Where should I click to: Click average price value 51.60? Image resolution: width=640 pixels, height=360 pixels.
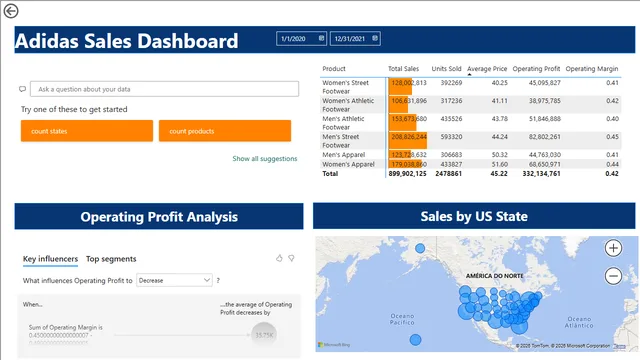click(x=500, y=164)
